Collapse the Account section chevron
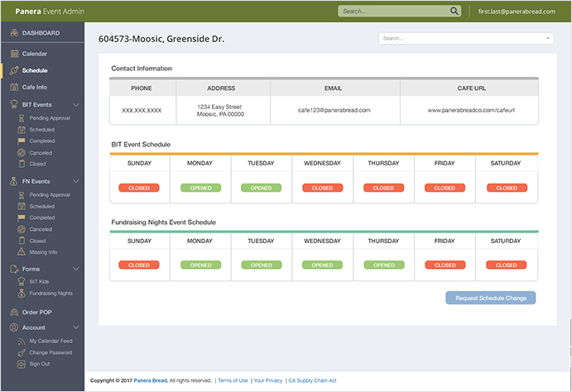 pyautogui.click(x=76, y=327)
